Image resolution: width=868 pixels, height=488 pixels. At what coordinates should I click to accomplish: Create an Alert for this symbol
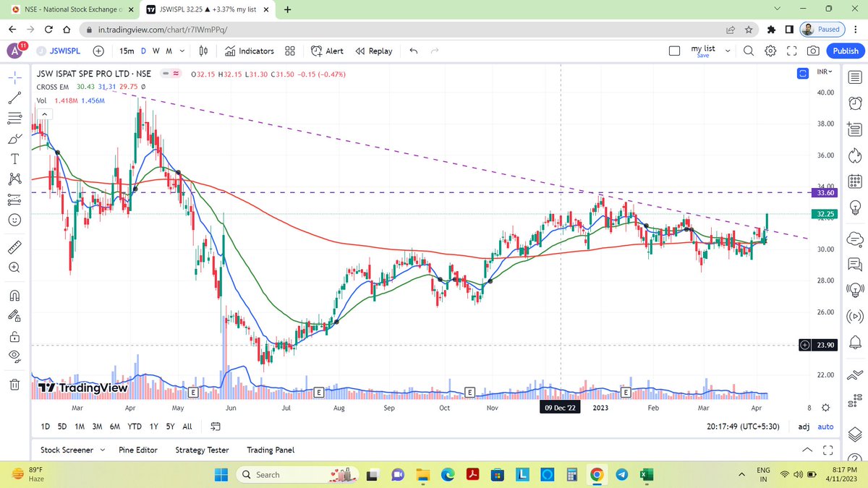tap(327, 51)
